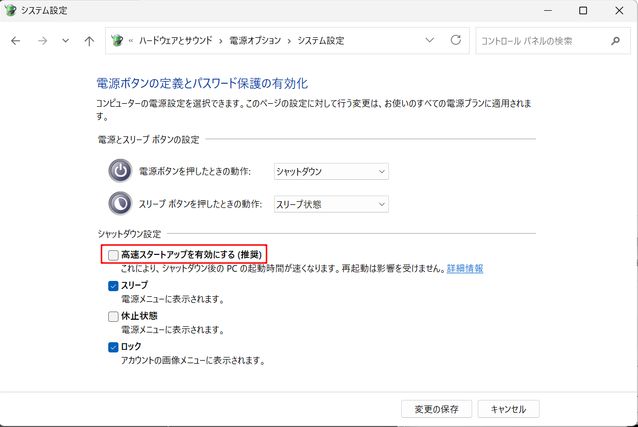Click the 変更の保存 button
The image size is (638, 427).
pos(436,409)
